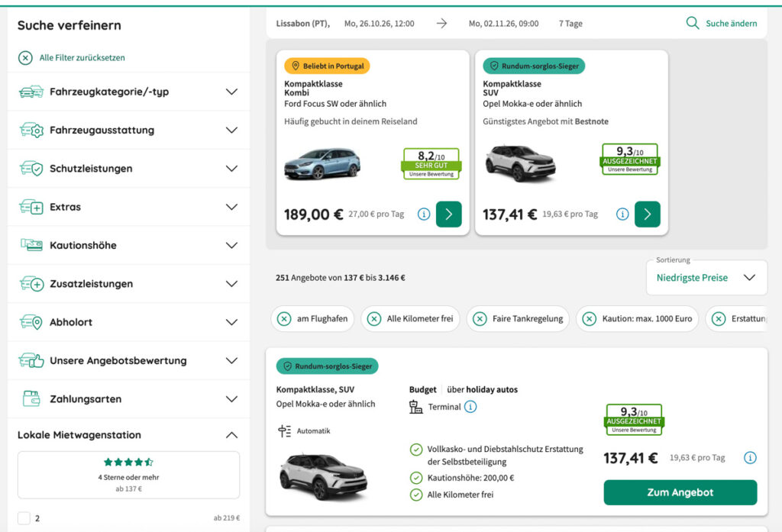The width and height of the screenshot is (782, 532).
Task: Remove the 'Erstattung' filter chip X
Action: 719,318
